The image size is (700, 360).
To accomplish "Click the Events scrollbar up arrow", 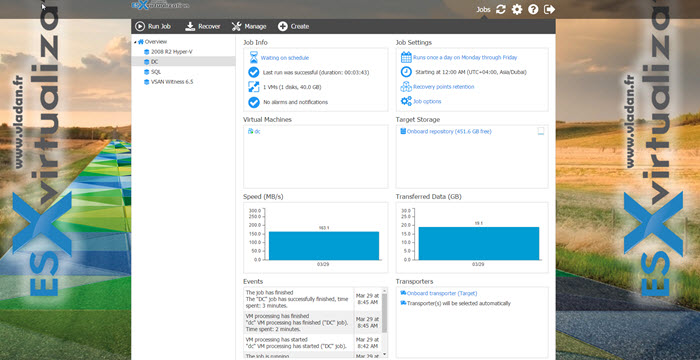I will (x=384, y=290).
